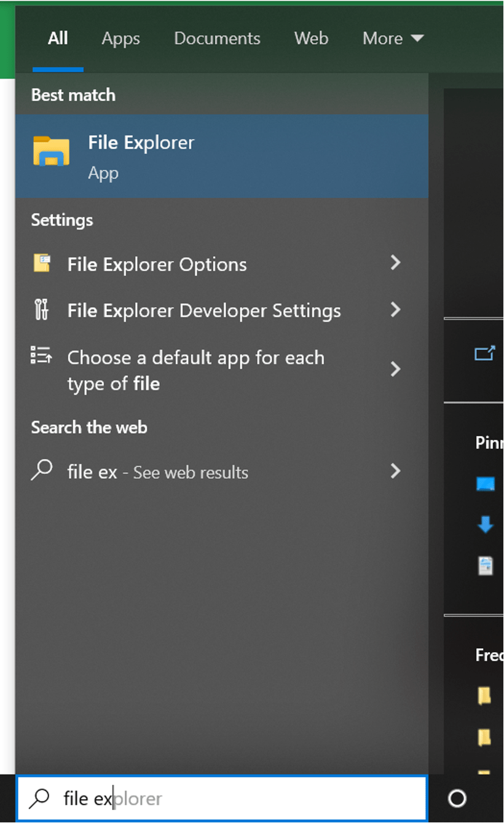The height and width of the screenshot is (823, 504).
Task: Open 'Choose a default app for each type of file'
Action: (x=222, y=369)
